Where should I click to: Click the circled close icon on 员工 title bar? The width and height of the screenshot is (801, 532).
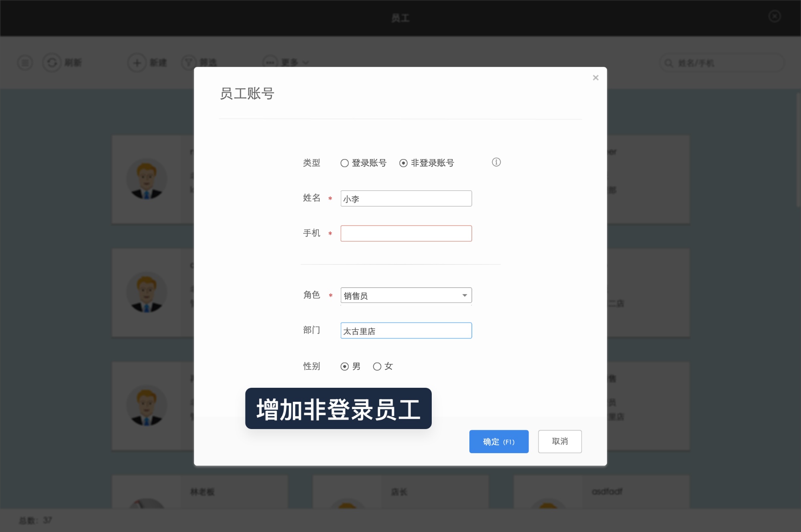pos(775,16)
